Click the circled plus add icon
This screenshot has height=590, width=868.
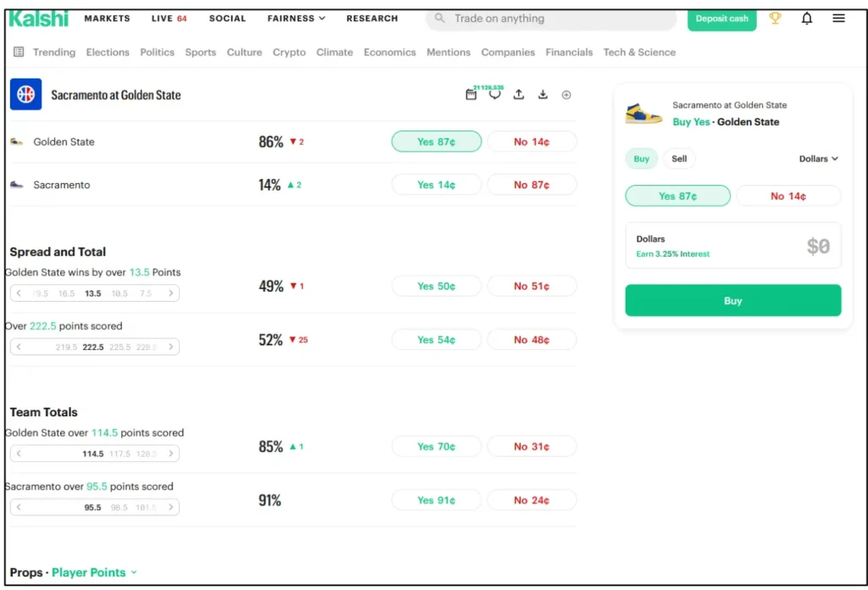coord(566,95)
